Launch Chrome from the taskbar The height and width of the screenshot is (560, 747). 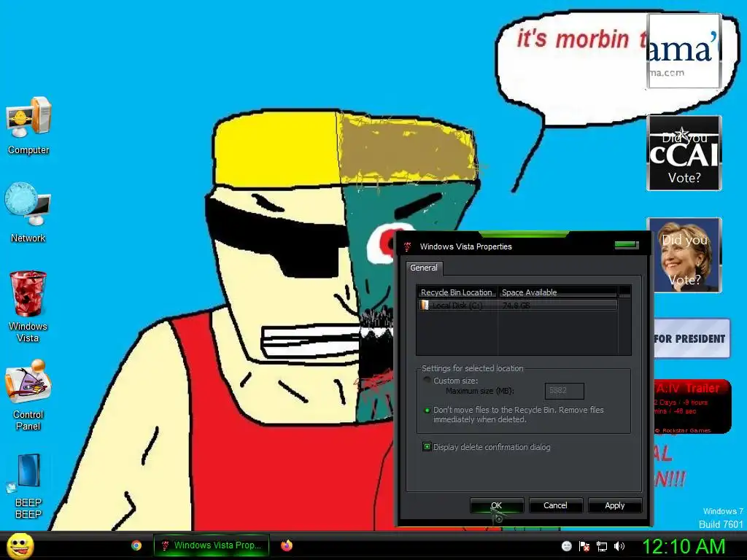(x=136, y=545)
